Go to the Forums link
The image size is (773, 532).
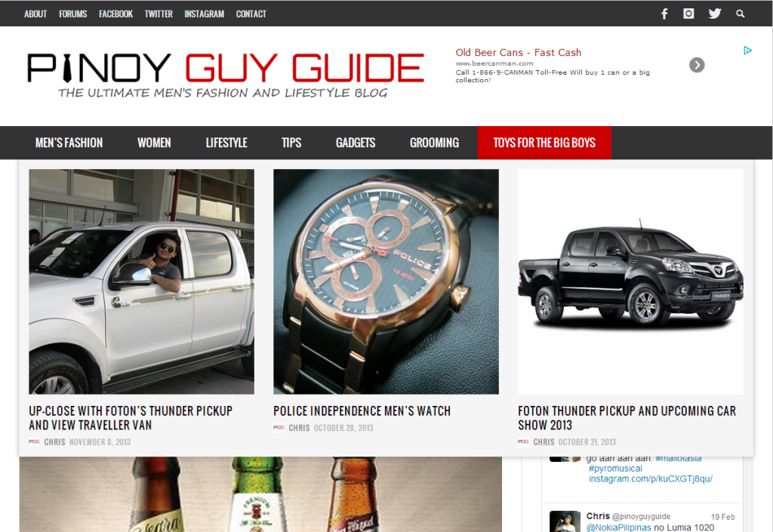[73, 14]
